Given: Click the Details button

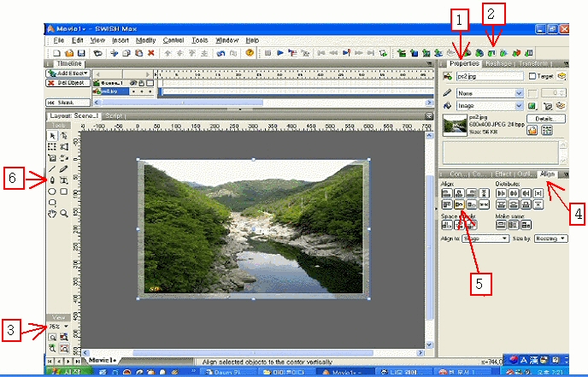Looking at the screenshot, I should click(545, 119).
